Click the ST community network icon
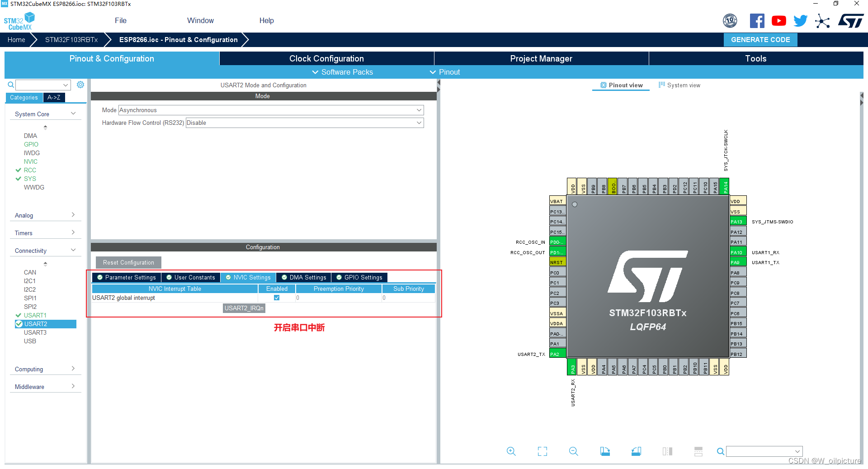The image size is (868, 469). click(x=822, y=21)
